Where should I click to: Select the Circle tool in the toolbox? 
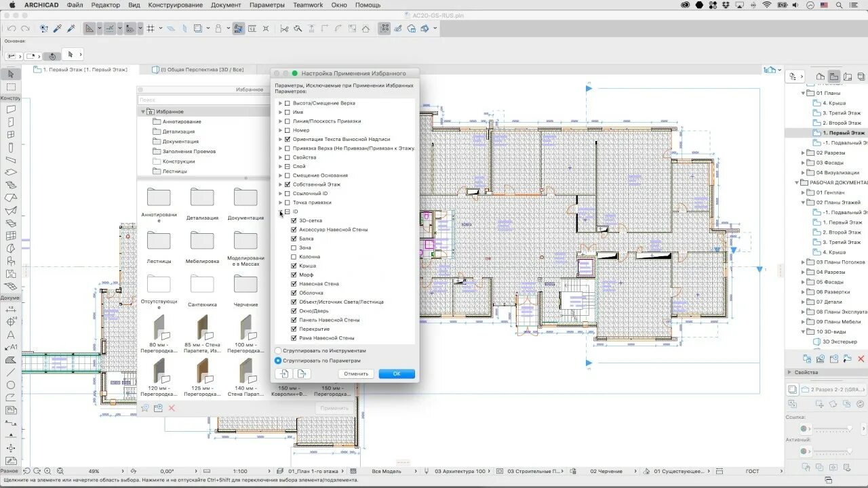click(x=11, y=385)
